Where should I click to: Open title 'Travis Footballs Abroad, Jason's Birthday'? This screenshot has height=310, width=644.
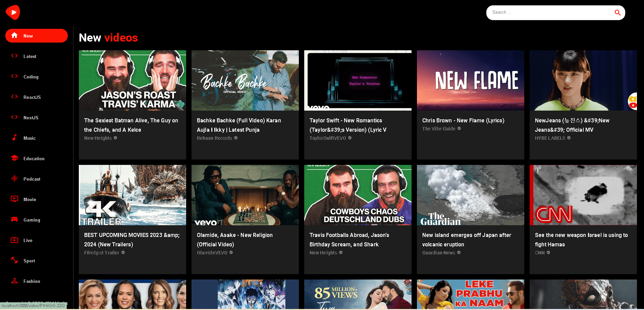point(349,240)
